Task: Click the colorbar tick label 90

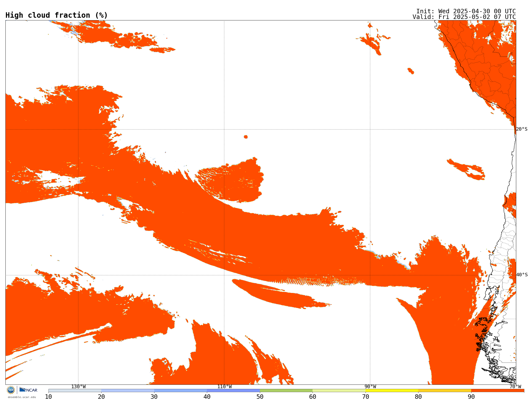Action: pos(471,397)
